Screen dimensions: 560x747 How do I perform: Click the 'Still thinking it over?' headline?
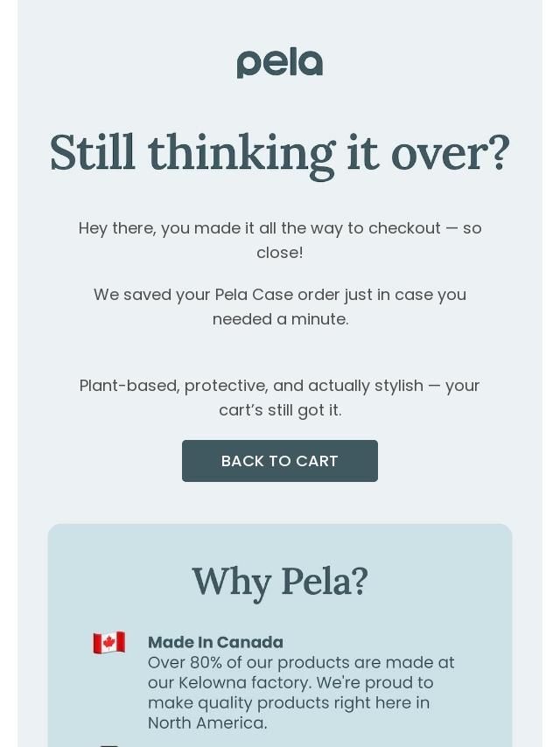coord(280,152)
